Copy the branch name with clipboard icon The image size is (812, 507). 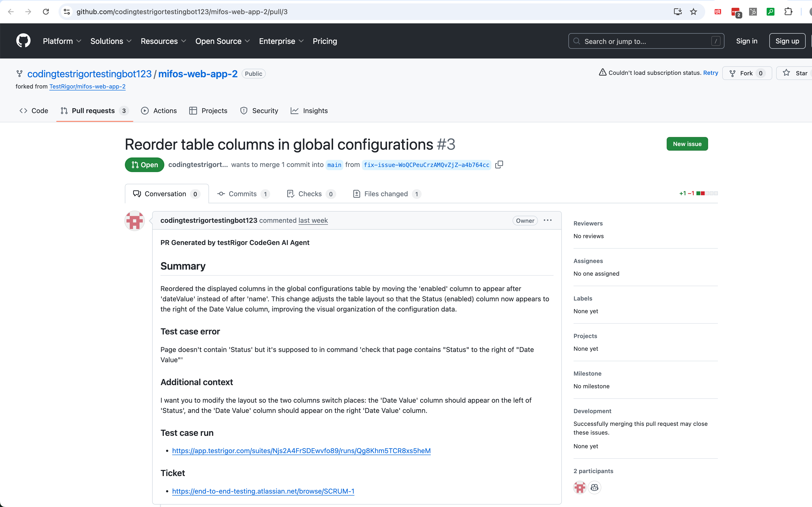(x=499, y=165)
